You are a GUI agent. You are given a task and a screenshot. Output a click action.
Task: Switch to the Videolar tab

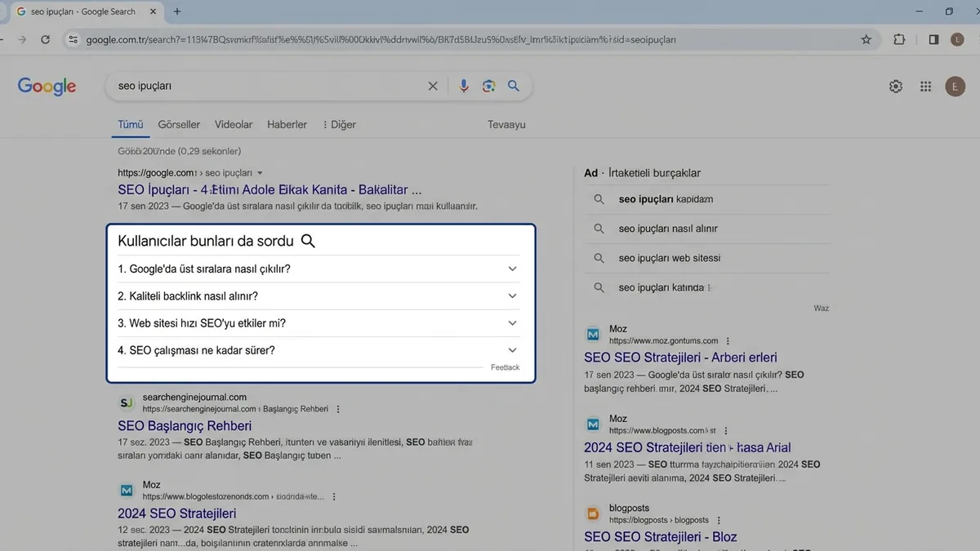pos(234,125)
